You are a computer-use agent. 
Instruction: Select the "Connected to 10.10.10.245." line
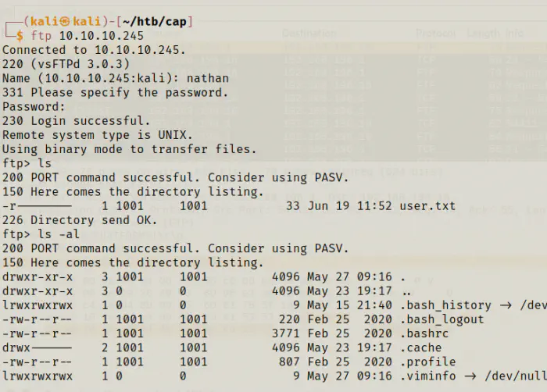click(x=95, y=50)
